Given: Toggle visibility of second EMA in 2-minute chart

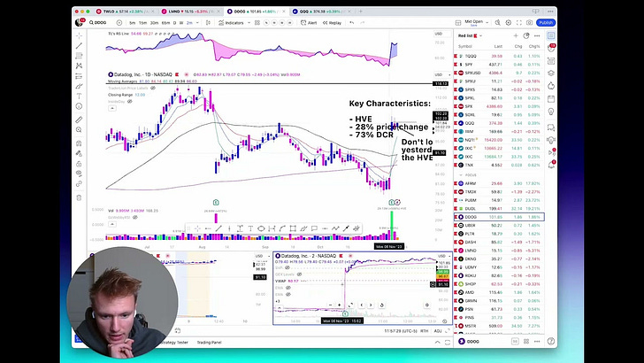Looking at the screenshot, I should [x=287, y=294].
